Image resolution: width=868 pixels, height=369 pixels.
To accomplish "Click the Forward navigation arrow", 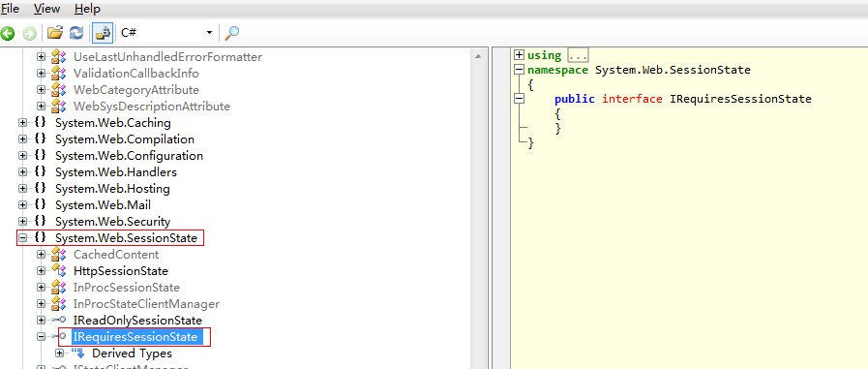I will pos(29,33).
